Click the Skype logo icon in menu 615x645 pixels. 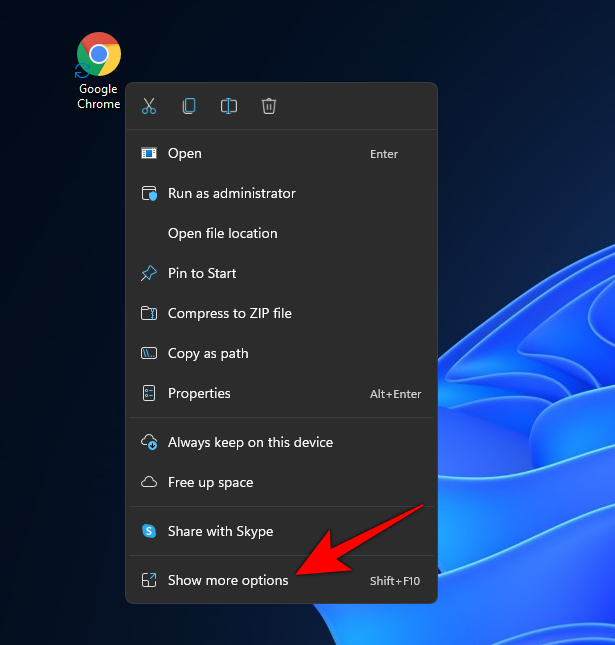[149, 532]
